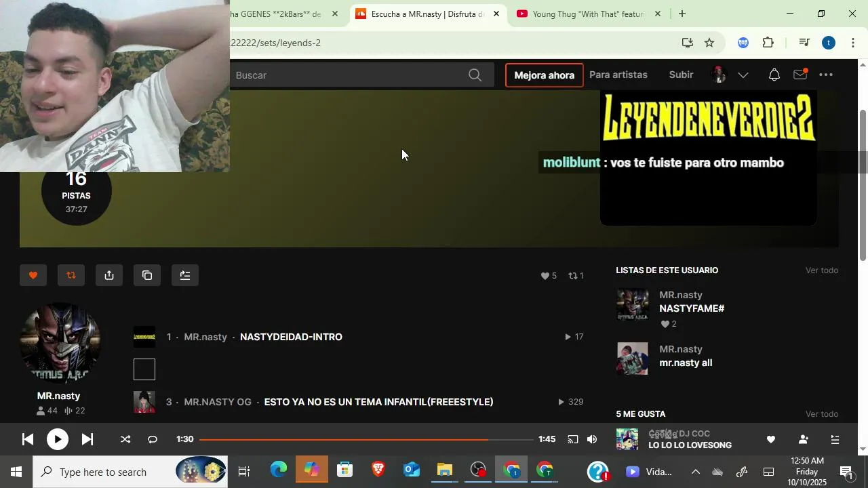Open the more options three-dots menu
868x488 pixels.
[x=826, y=75]
